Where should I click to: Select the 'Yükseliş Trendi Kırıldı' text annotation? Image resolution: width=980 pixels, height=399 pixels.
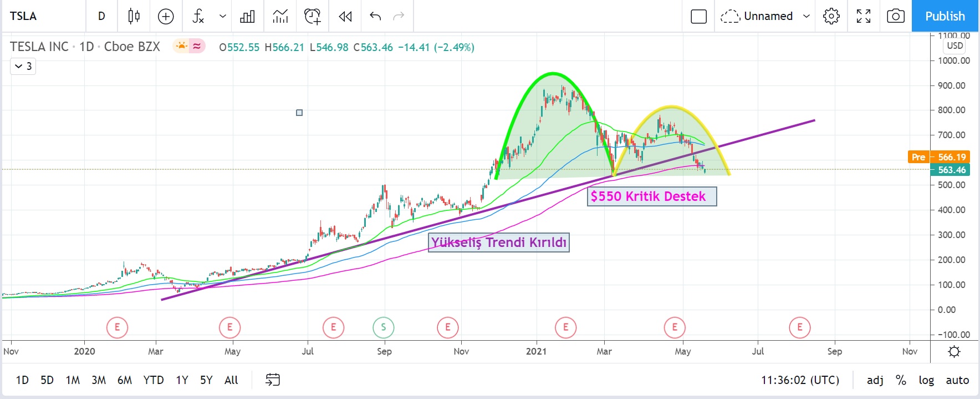tap(499, 243)
